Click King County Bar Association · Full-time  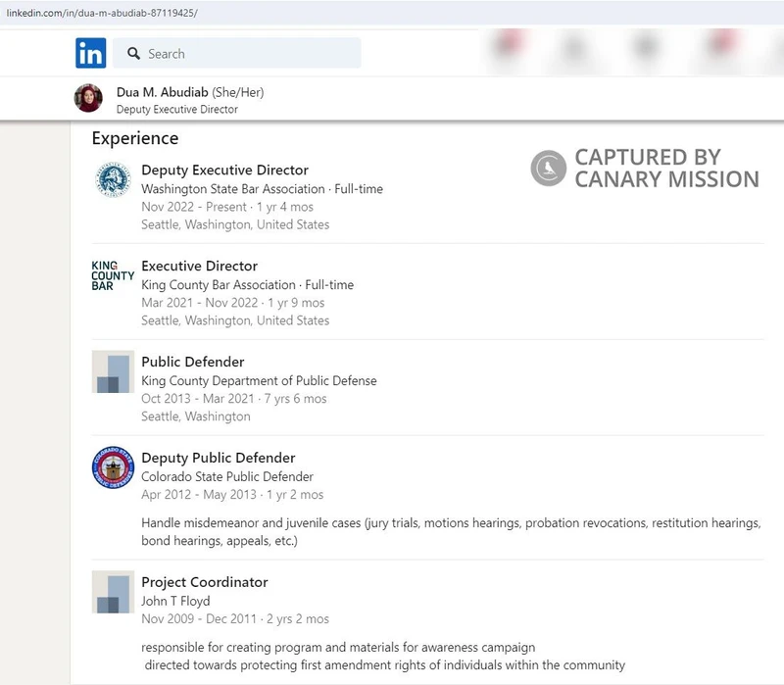click(248, 285)
